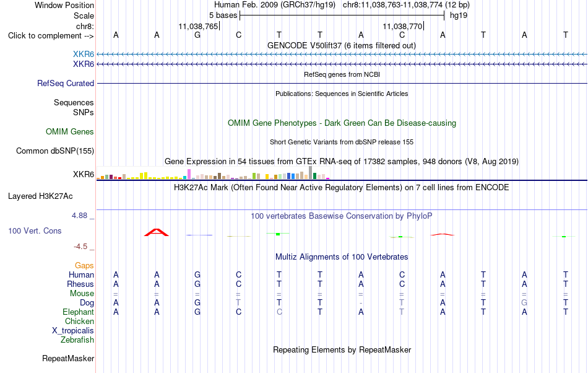Click the 'OMIM Gene Phenotypes' green track title
This screenshot has width=588, height=373.
(342, 123)
